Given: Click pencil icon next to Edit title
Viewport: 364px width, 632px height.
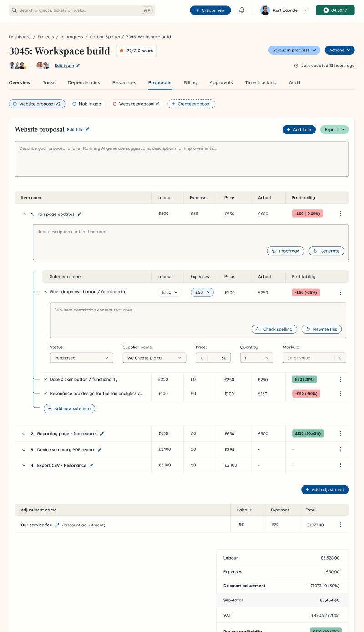Looking at the screenshot, I should (87, 130).
